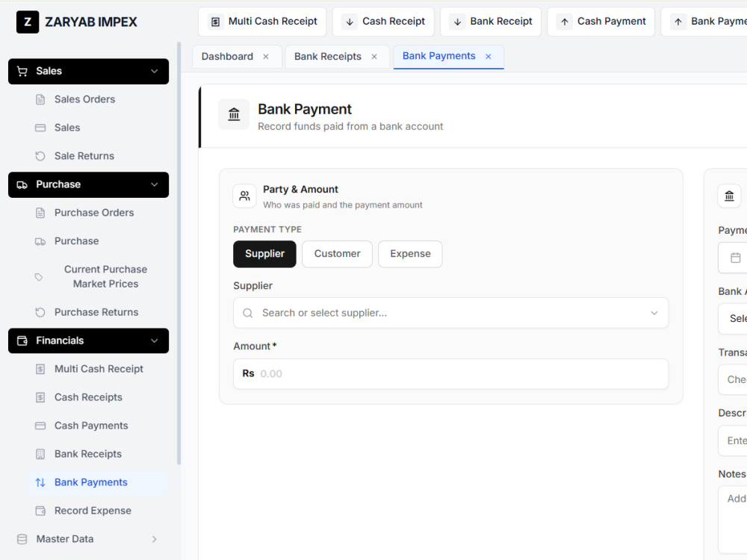Click the Description input field
This screenshot has width=747, height=560.
(733, 441)
